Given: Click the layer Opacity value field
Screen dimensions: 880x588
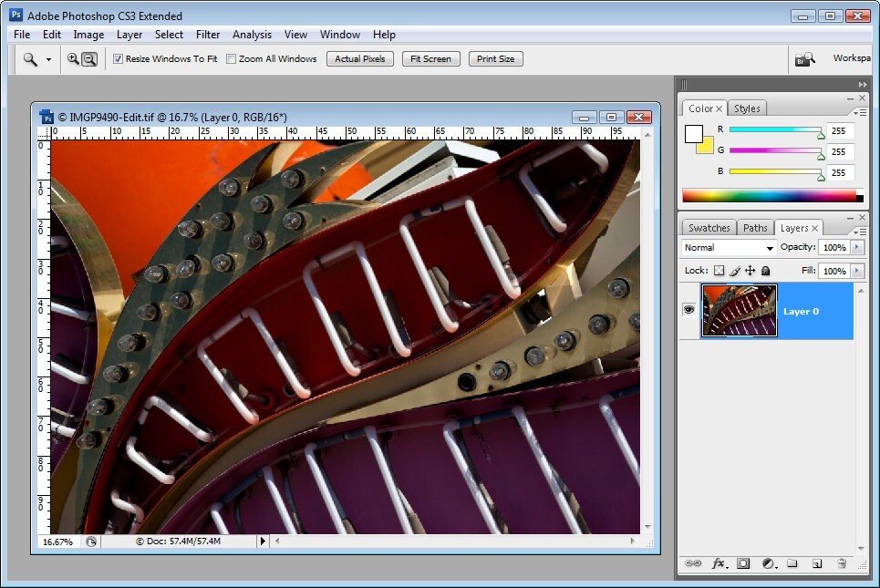Looking at the screenshot, I should click(834, 247).
